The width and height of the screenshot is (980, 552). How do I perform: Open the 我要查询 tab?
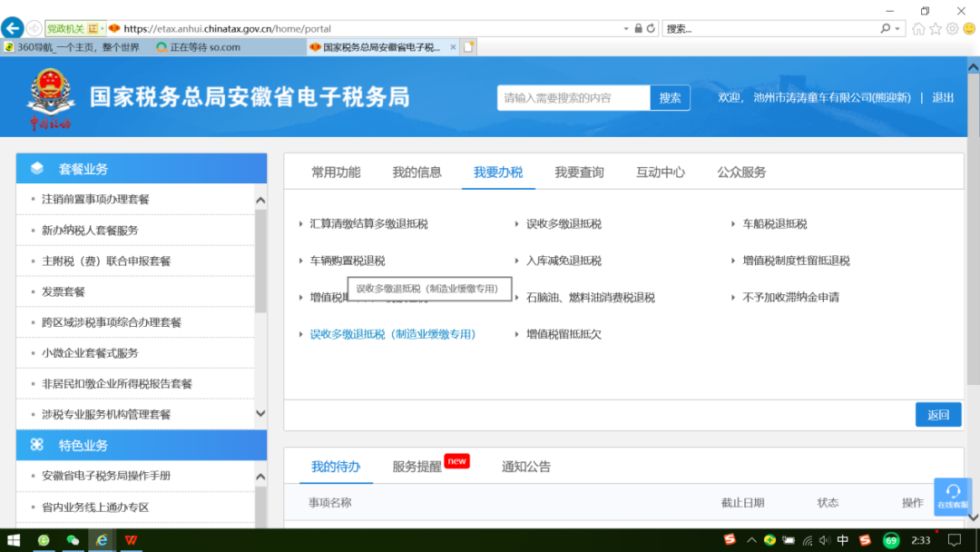pos(579,172)
